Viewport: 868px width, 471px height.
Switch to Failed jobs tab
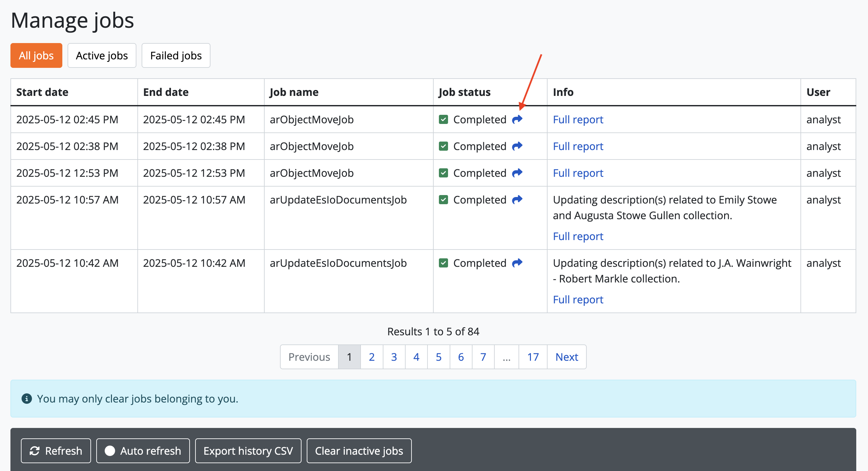tap(176, 55)
